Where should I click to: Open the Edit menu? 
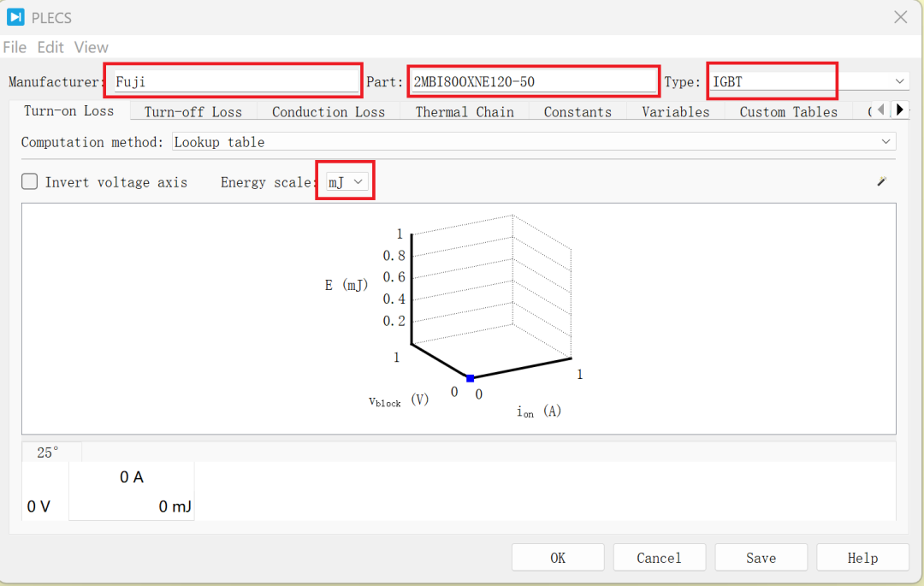pos(50,47)
